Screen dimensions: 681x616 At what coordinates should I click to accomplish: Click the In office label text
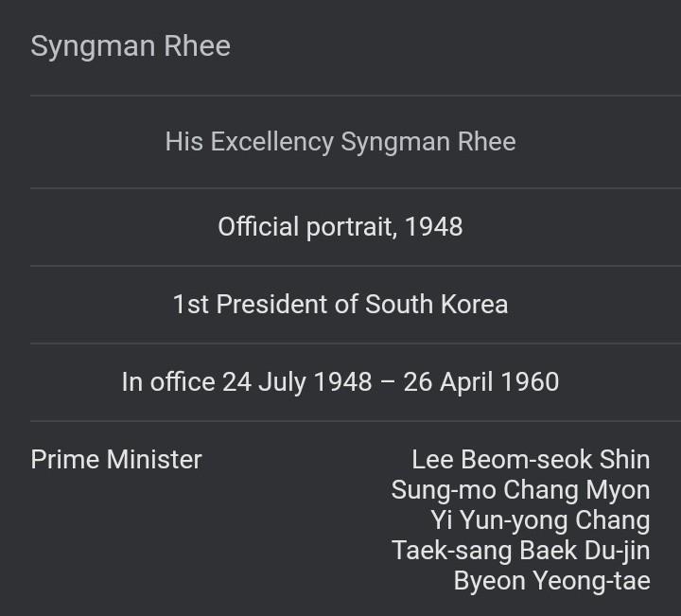point(168,382)
